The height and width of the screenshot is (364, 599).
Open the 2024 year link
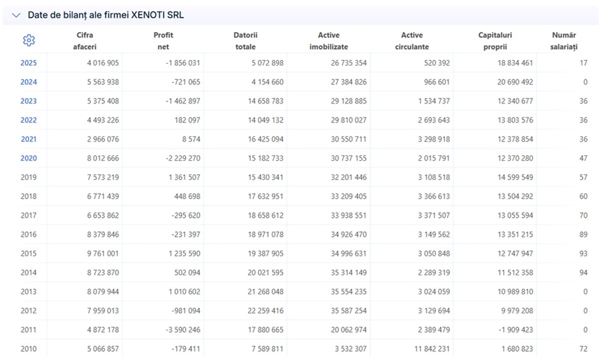(28, 82)
